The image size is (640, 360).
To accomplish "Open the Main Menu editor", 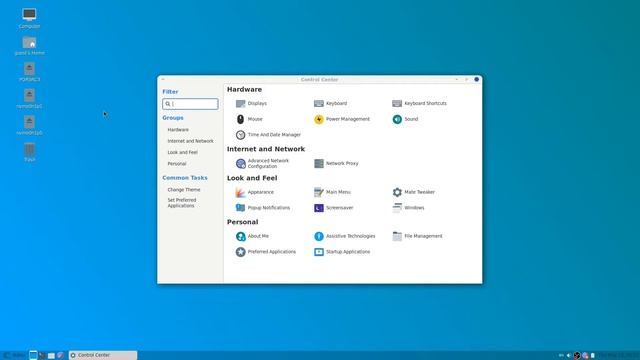I will point(332,192).
